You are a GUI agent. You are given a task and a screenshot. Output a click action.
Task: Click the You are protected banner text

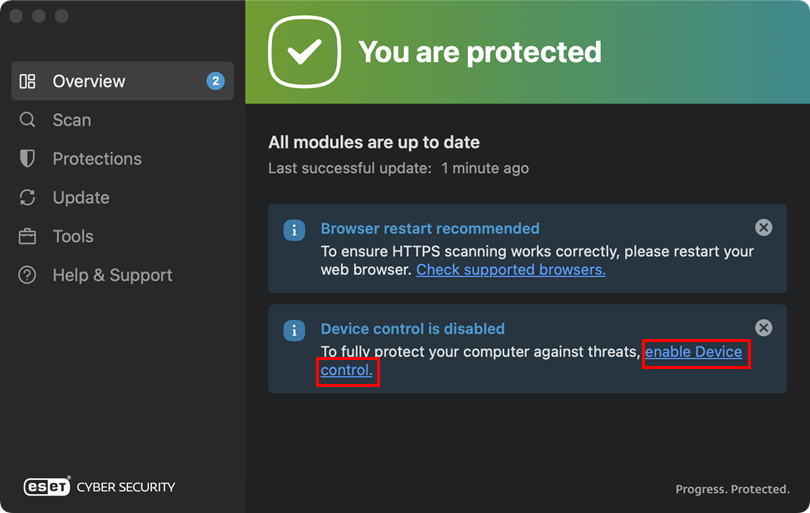tap(480, 52)
